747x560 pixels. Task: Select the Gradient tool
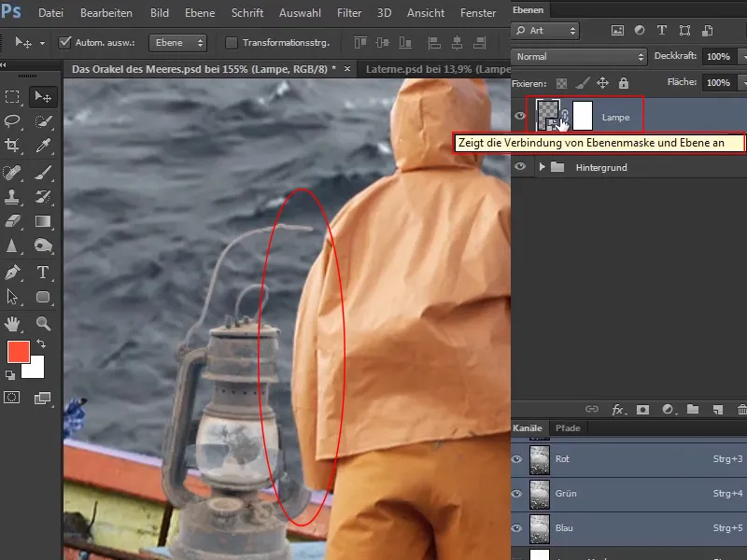coord(43,221)
